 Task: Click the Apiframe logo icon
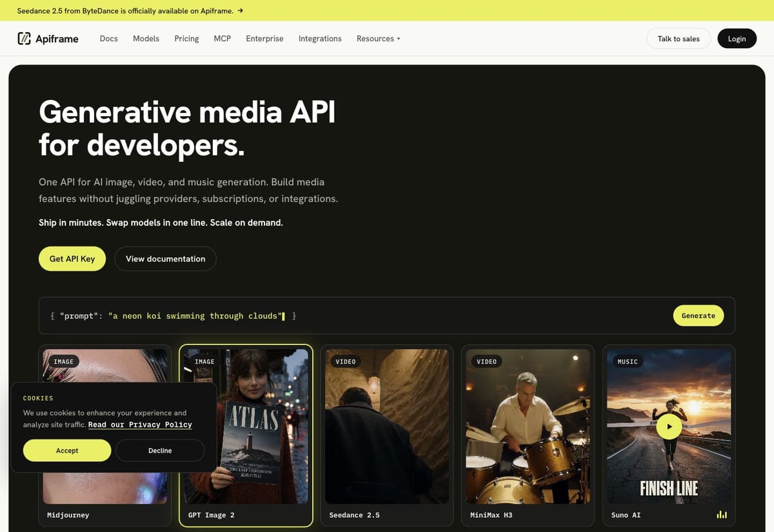(x=25, y=39)
